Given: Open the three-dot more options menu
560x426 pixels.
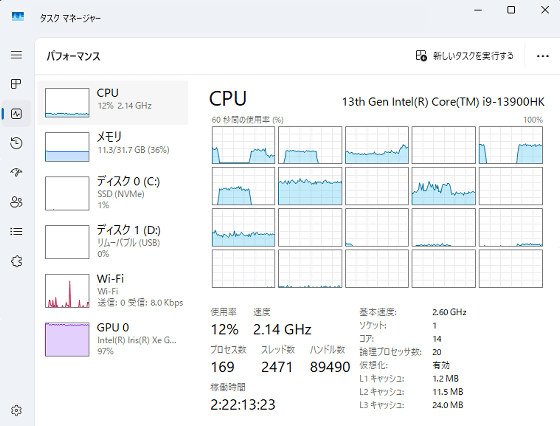Looking at the screenshot, I should click(542, 56).
